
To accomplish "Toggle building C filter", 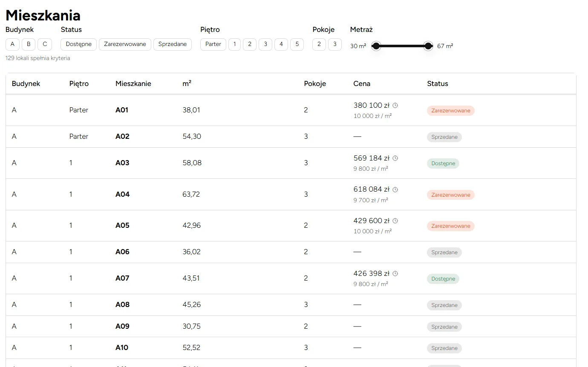I will point(45,44).
